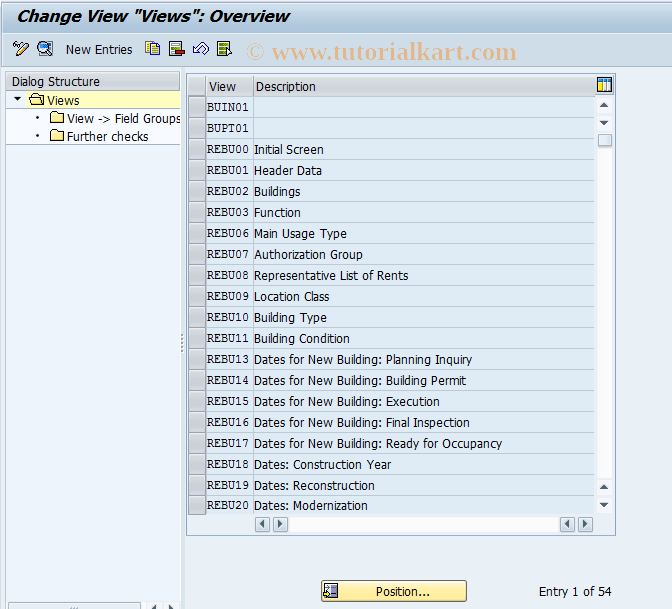672x609 pixels.
Task: Click the left arrow at horizontal scrollbar right end
Action: (567, 524)
